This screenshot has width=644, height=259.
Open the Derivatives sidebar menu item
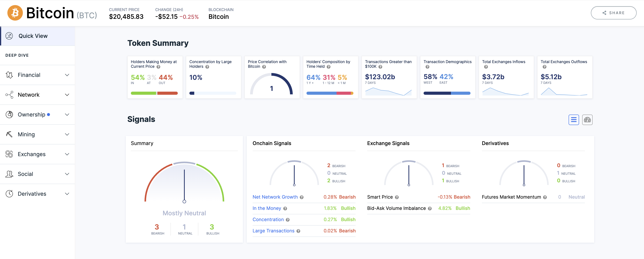click(37, 194)
